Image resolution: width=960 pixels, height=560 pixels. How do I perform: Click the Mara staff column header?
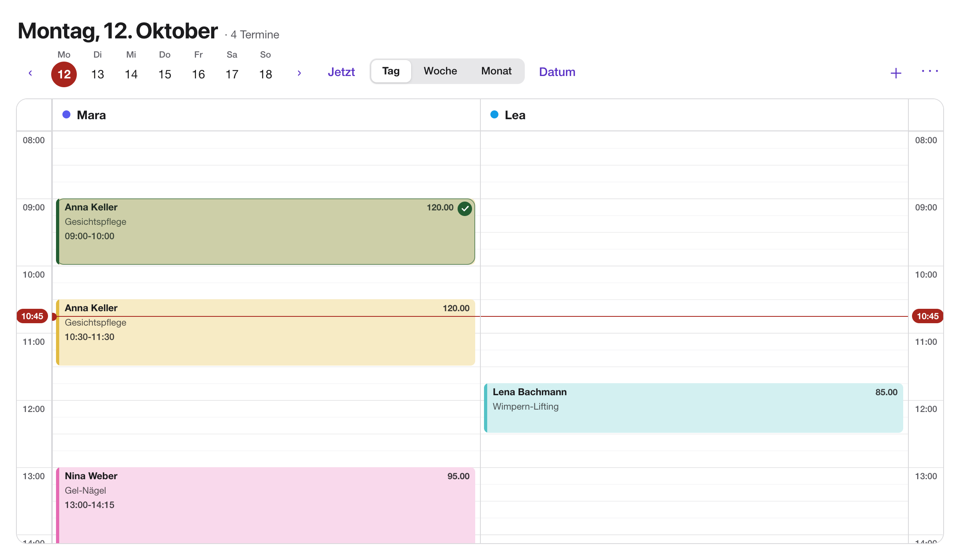pos(266,115)
